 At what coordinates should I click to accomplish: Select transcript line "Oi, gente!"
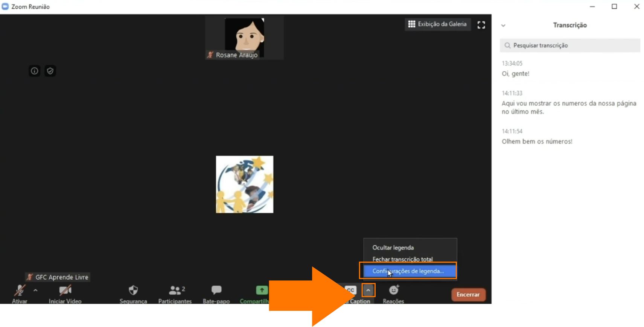click(x=515, y=74)
